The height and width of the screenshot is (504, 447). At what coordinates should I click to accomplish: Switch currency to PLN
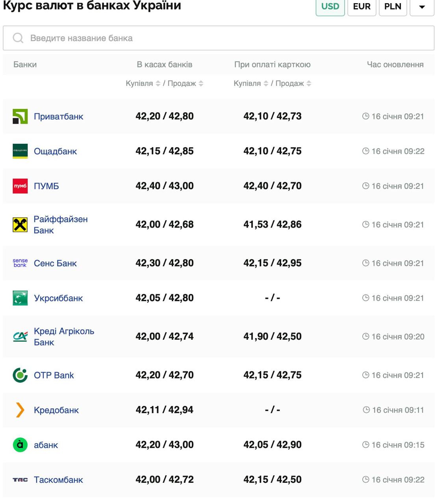392,7
